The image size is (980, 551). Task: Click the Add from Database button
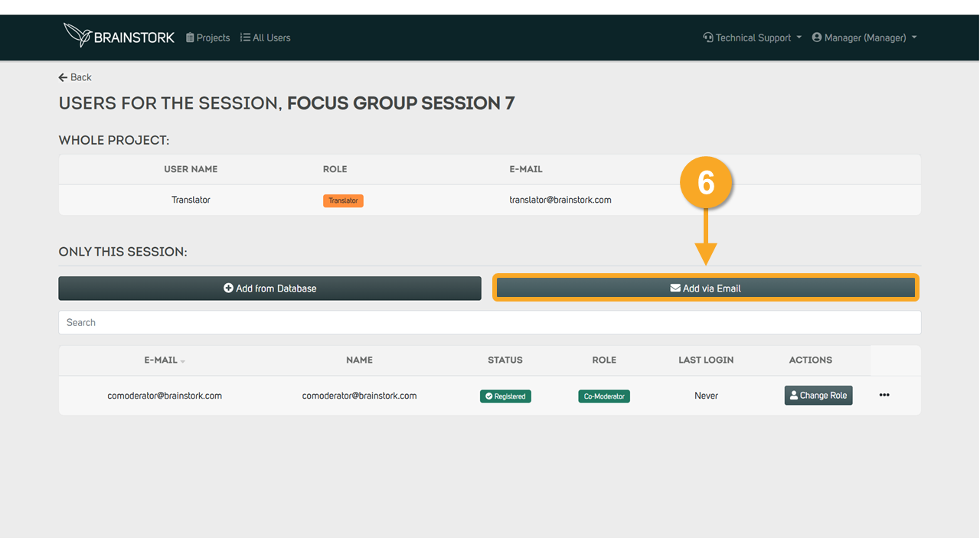pyautogui.click(x=269, y=289)
